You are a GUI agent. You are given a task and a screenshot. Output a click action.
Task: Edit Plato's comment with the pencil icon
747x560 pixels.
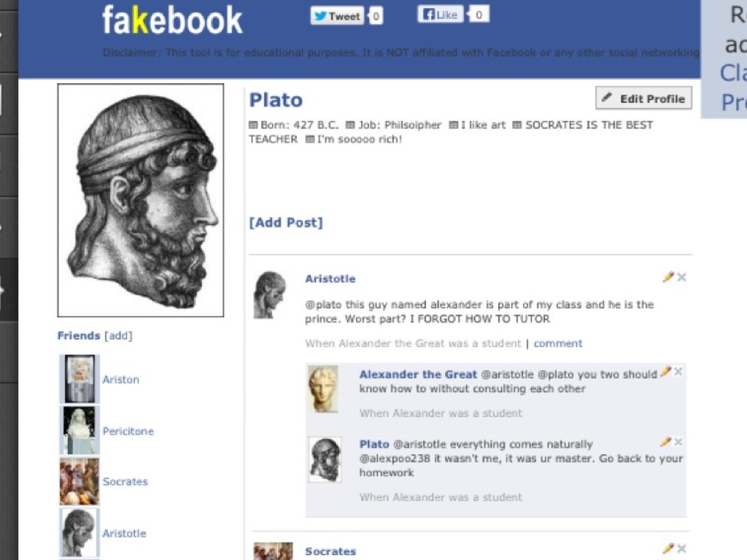[665, 442]
